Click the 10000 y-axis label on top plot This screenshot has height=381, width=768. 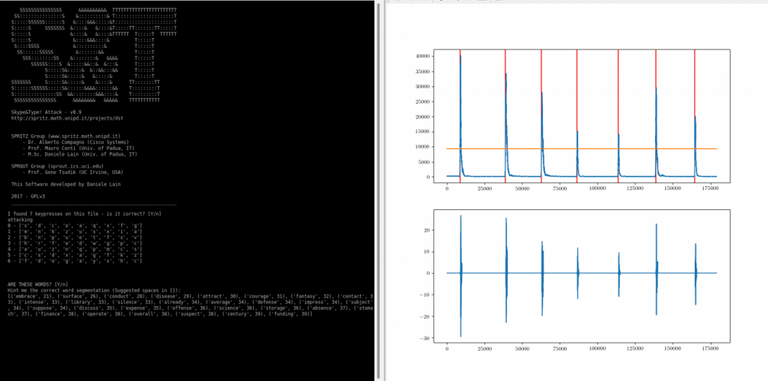(422, 146)
